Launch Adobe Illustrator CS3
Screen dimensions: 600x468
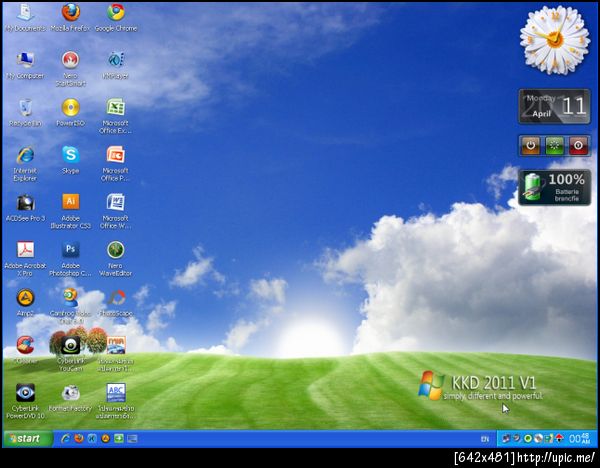71,211
